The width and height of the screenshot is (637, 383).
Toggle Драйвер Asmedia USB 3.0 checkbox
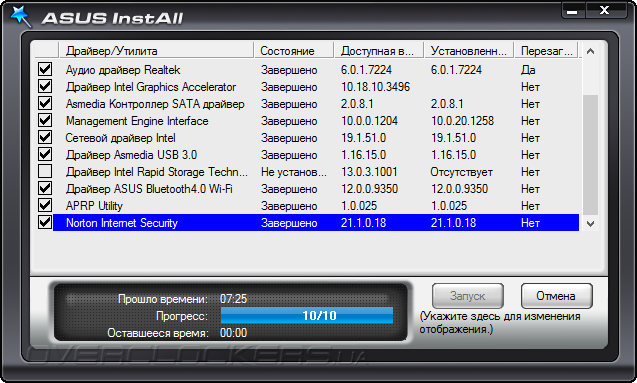point(45,154)
